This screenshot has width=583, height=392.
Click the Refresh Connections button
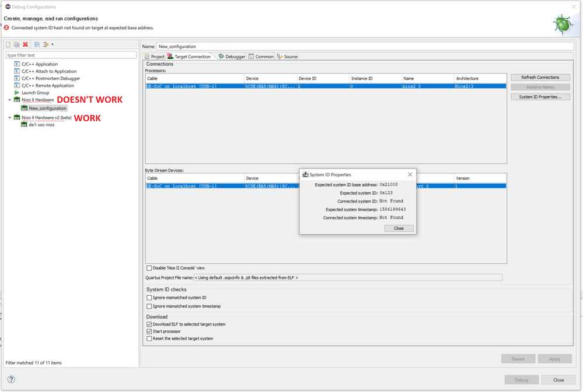click(540, 77)
